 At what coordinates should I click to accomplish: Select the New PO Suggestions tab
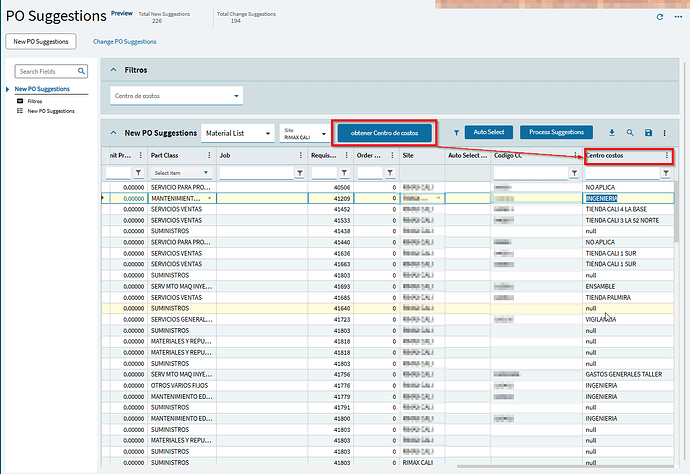click(x=39, y=42)
